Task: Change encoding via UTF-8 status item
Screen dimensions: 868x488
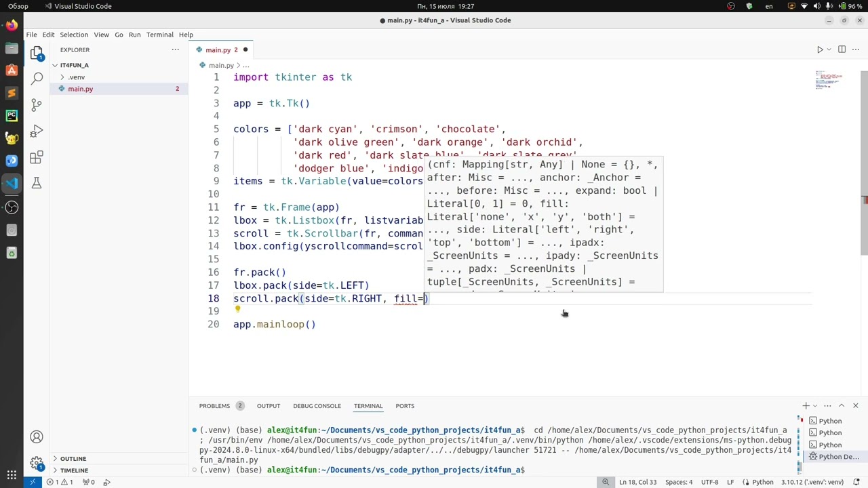Action: coord(709,482)
